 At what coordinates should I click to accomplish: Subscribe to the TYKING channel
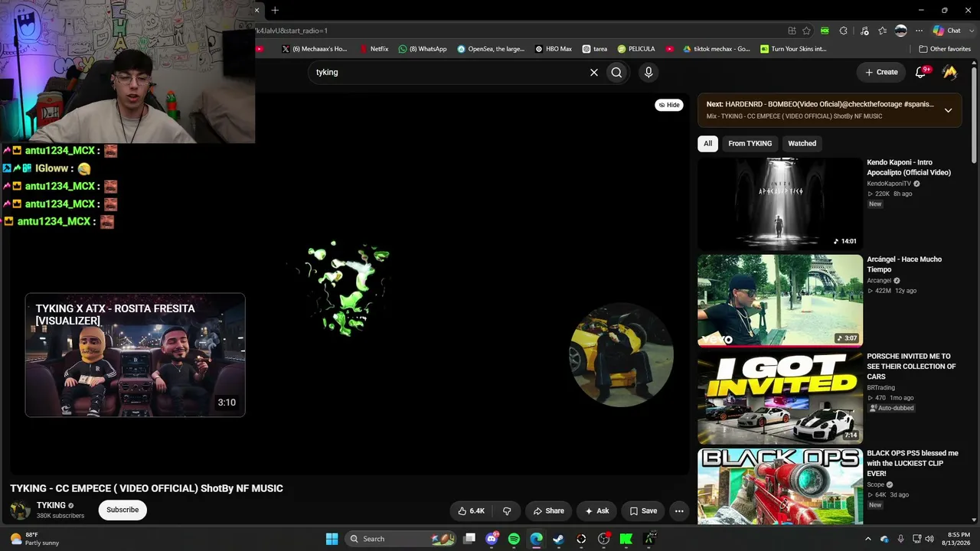click(122, 510)
